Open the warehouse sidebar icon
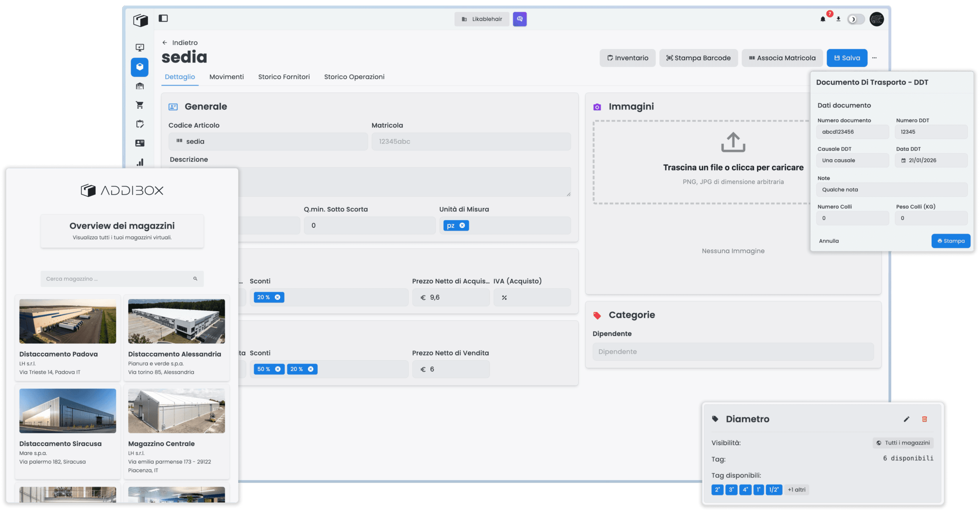980x510 pixels. pyautogui.click(x=140, y=86)
